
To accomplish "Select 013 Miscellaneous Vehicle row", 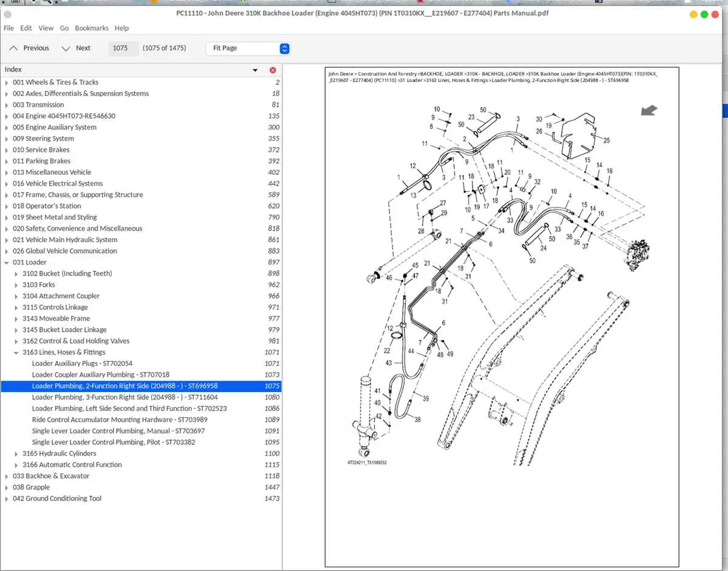I will point(141,172).
